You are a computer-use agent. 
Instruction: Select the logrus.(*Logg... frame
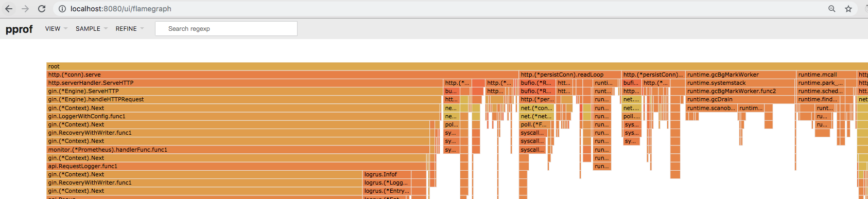click(x=387, y=183)
